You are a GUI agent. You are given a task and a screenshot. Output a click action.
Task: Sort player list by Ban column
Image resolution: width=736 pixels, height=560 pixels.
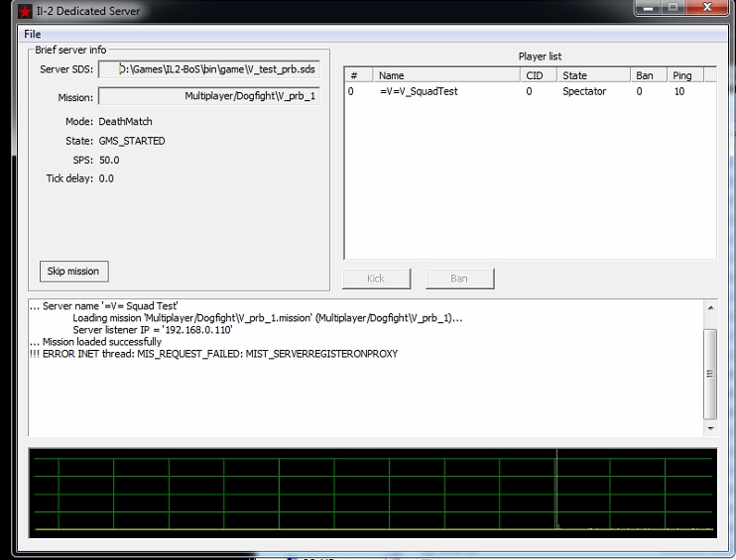649,75
